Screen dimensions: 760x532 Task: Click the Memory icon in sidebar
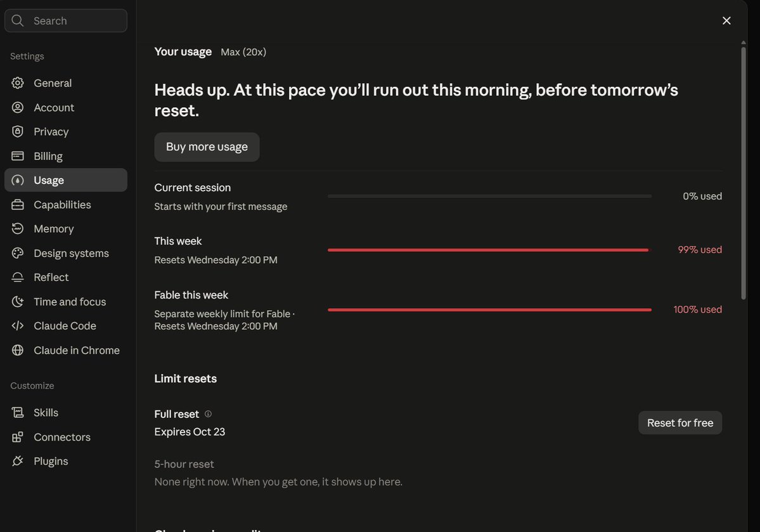(18, 228)
